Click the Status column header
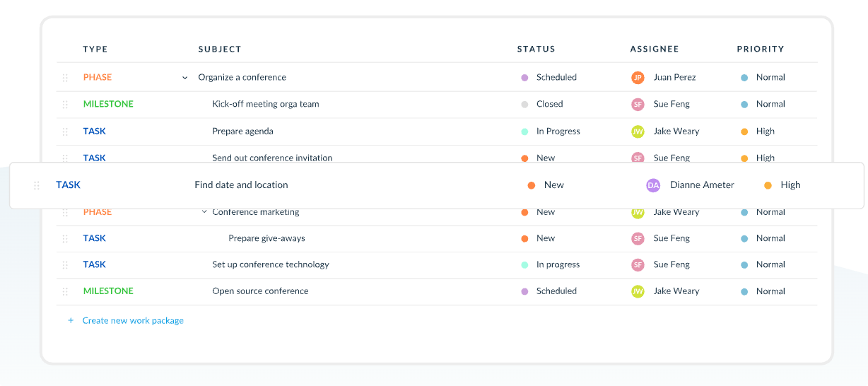 pos(536,49)
